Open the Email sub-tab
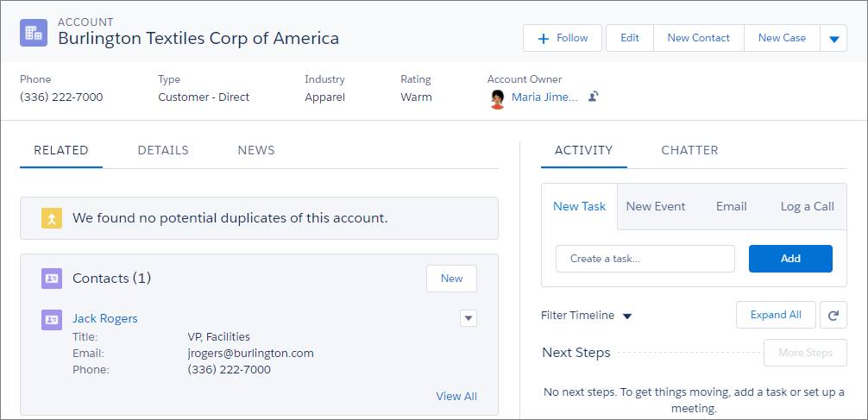This screenshot has width=868, height=420. [732, 206]
